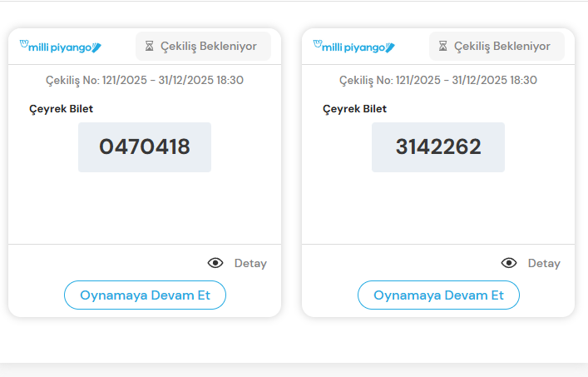The height and width of the screenshot is (377, 588).
Task: Select the ticket number box 0470418
Action: (145, 147)
